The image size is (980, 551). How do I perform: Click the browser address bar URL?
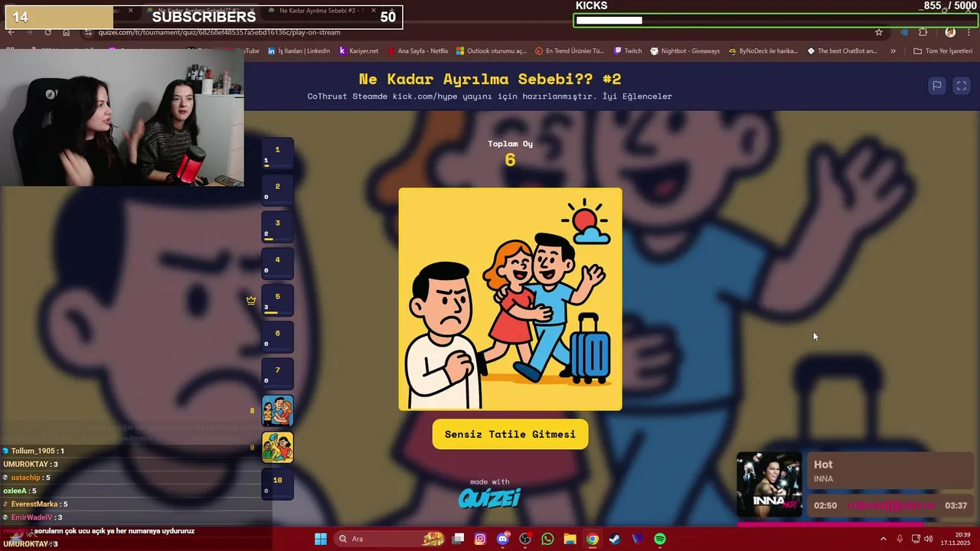click(219, 32)
